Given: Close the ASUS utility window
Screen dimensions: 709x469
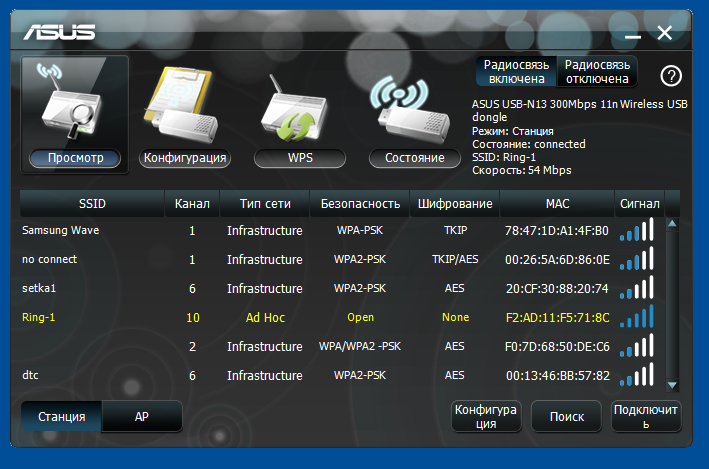Looking at the screenshot, I should click(x=665, y=33).
